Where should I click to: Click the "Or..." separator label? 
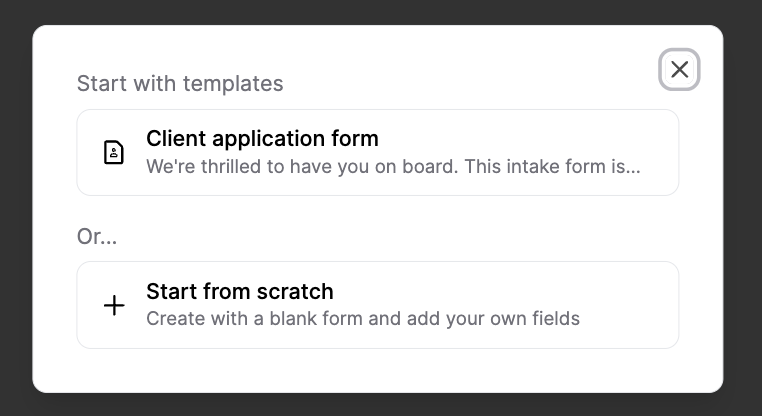[x=97, y=236]
